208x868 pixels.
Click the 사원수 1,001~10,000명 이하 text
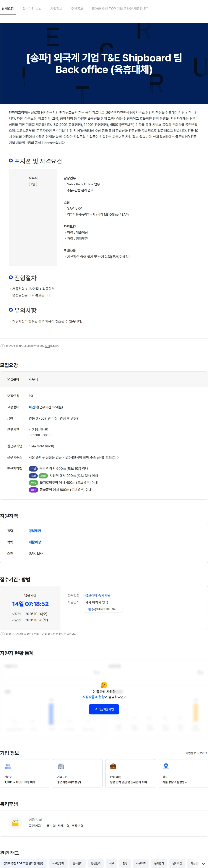click(x=20, y=782)
